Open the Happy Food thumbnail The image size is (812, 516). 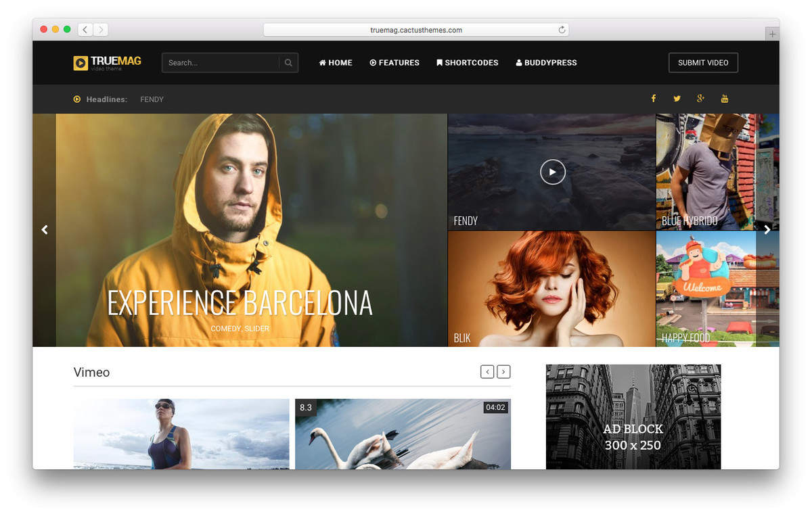click(x=717, y=289)
